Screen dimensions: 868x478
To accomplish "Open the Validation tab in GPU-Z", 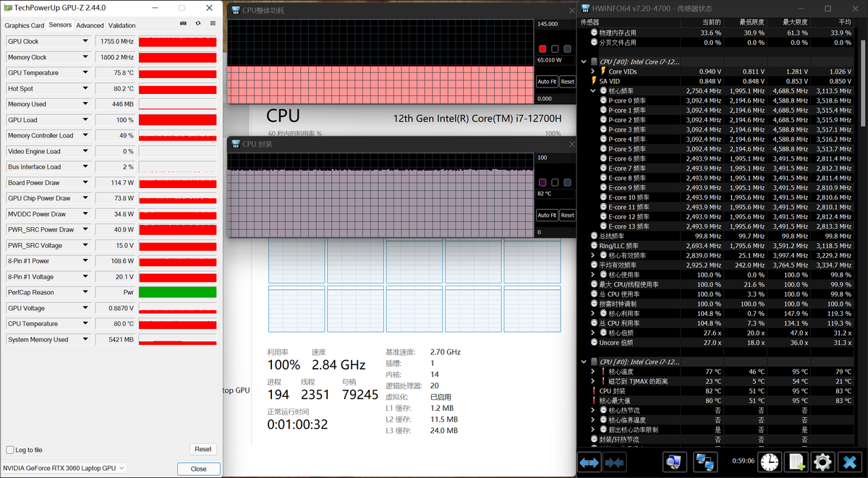I will click(x=122, y=25).
